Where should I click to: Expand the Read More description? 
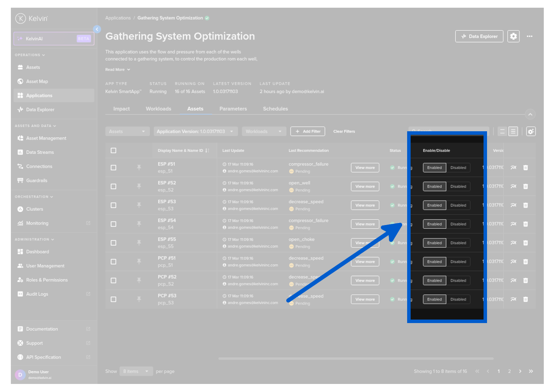117,70
